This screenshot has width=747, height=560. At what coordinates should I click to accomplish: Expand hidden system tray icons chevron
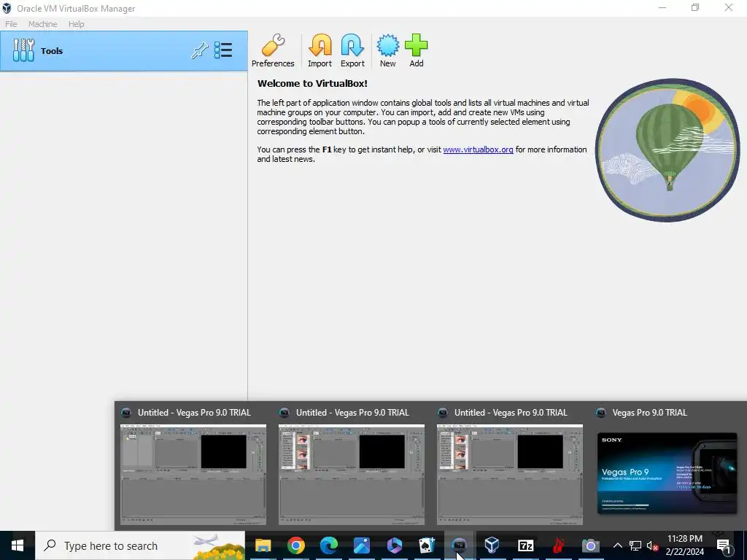coord(617,545)
